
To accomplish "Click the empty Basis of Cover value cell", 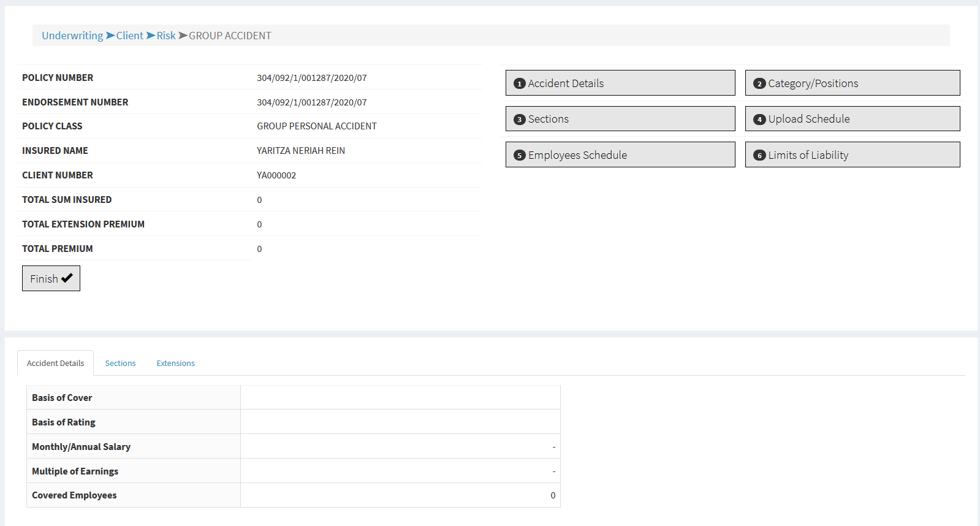I will coord(400,397).
